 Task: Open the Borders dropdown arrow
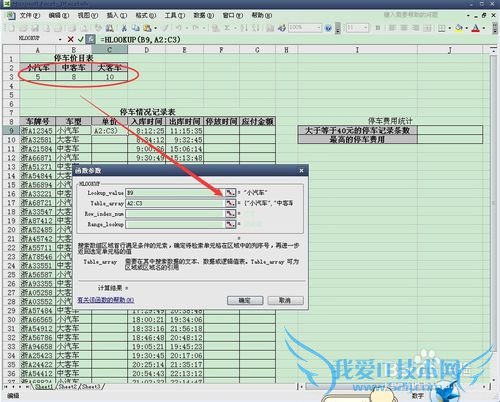coord(450,28)
